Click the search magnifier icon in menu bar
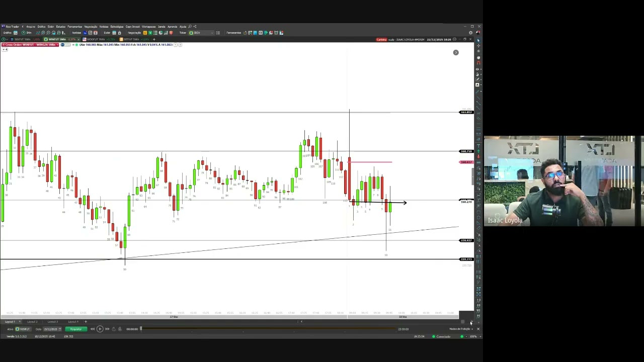This screenshot has height=362, width=644. pyautogui.click(x=190, y=27)
